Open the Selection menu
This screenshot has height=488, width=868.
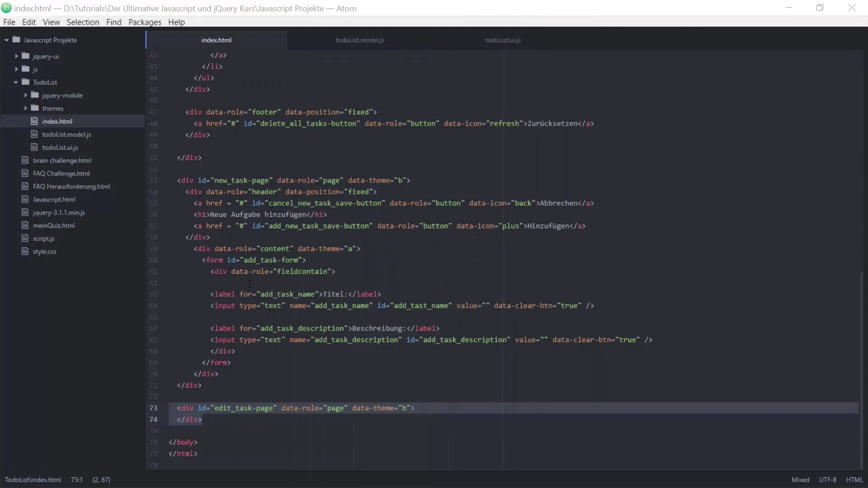[83, 22]
